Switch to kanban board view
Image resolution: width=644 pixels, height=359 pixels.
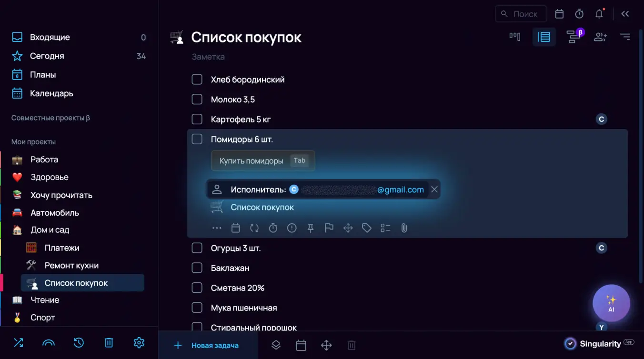tap(515, 37)
